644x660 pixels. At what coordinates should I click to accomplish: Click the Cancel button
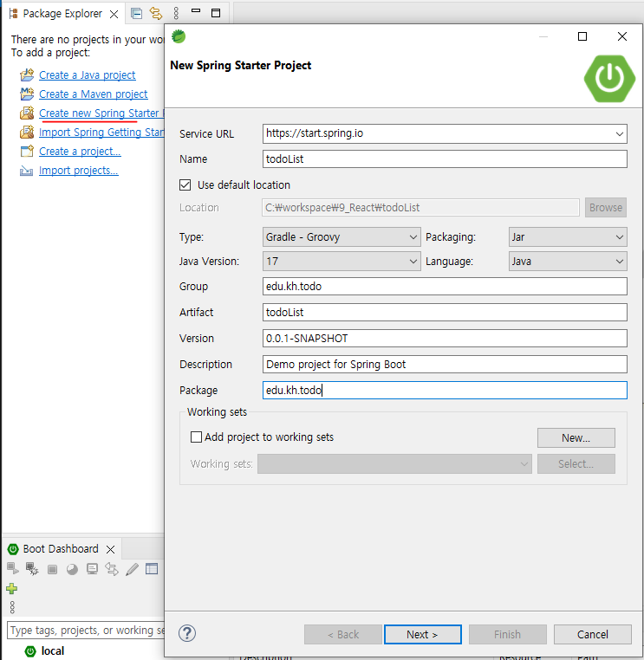tap(593, 634)
